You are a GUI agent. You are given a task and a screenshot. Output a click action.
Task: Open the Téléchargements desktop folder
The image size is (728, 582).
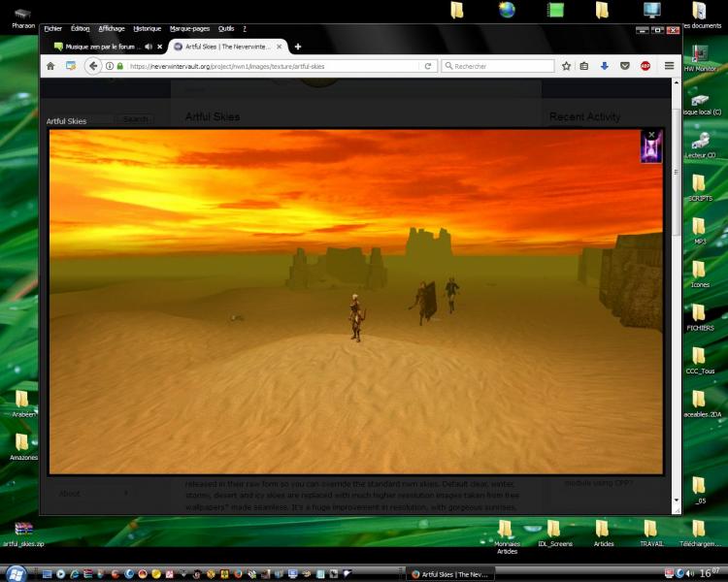tap(700, 533)
